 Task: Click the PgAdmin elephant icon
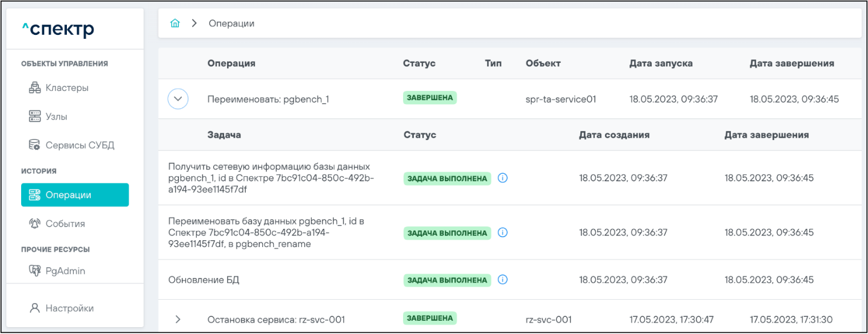(x=35, y=271)
